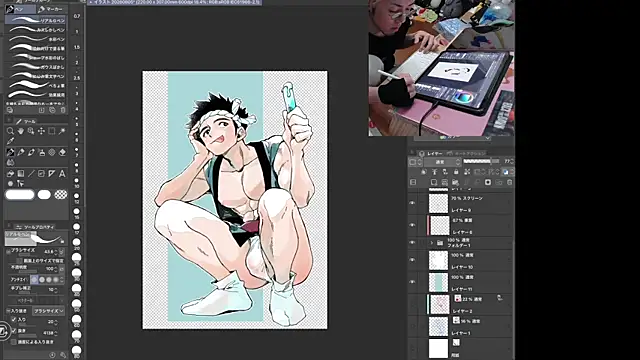The width and height of the screenshot is (640, 360).
Task: Select the active Pen tool icon
Action: pyautogui.click(x=10, y=152)
